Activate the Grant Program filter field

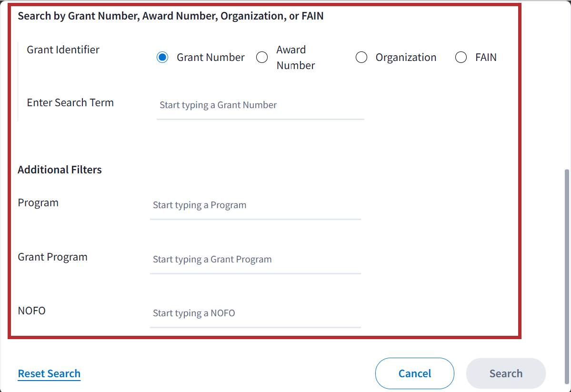pos(255,260)
